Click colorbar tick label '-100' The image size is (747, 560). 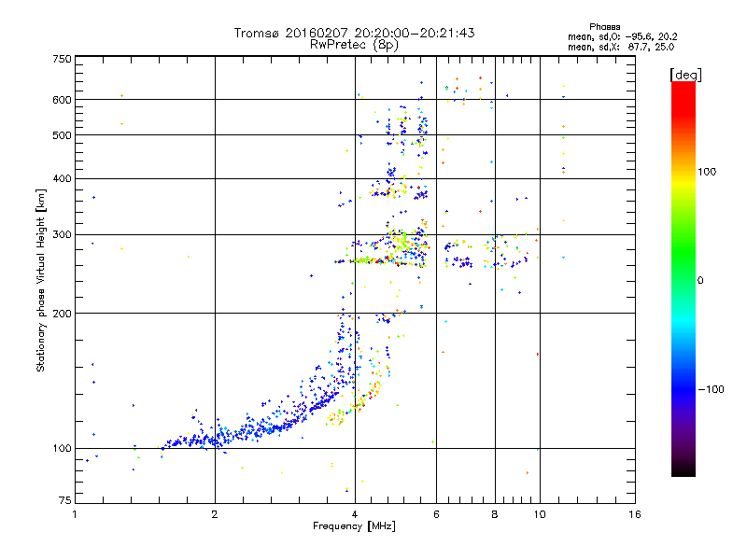click(712, 389)
